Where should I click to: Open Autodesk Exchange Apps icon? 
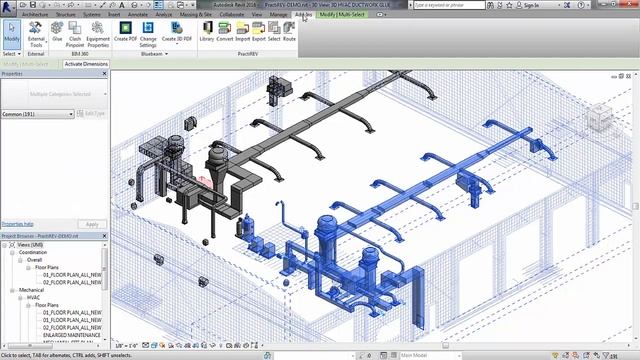pyautogui.click(x=567, y=5)
